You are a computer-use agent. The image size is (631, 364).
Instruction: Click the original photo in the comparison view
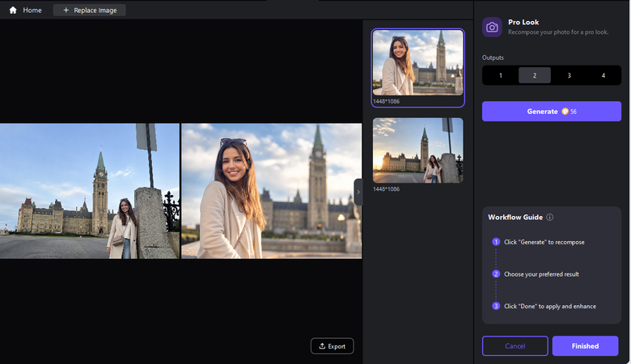[x=89, y=191]
